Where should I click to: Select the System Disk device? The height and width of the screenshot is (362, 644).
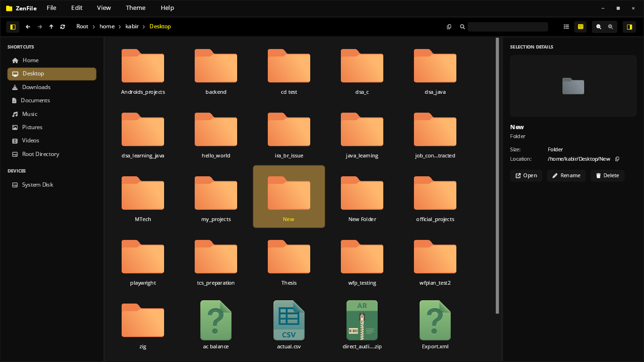pos(52,185)
